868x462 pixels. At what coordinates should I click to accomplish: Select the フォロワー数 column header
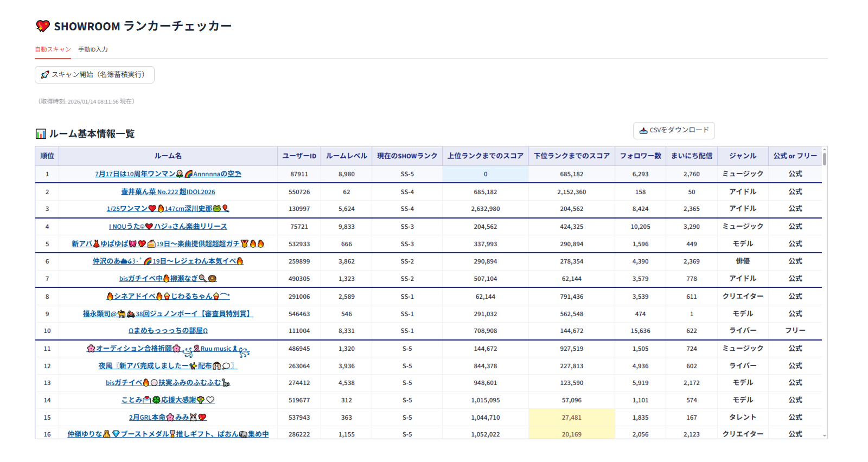640,156
